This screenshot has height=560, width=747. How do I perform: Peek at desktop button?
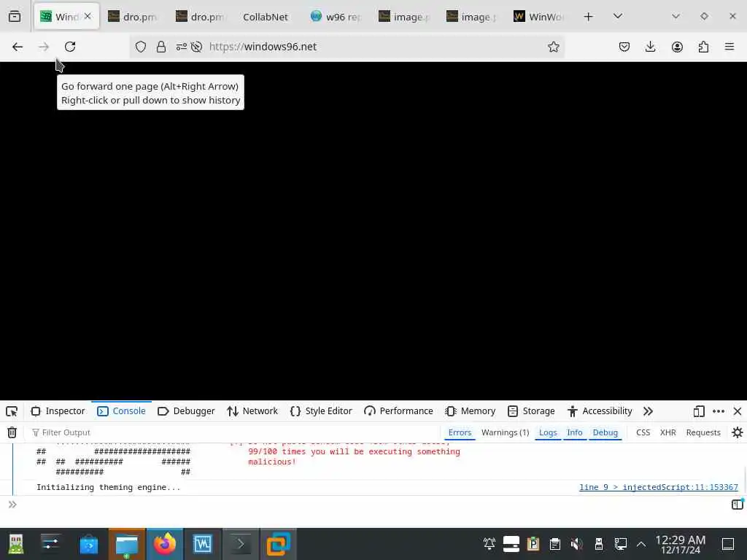728,544
